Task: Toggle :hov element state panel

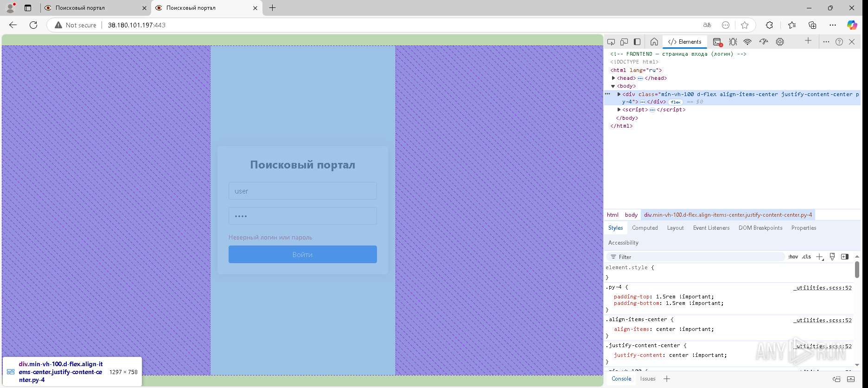Action: click(x=793, y=257)
